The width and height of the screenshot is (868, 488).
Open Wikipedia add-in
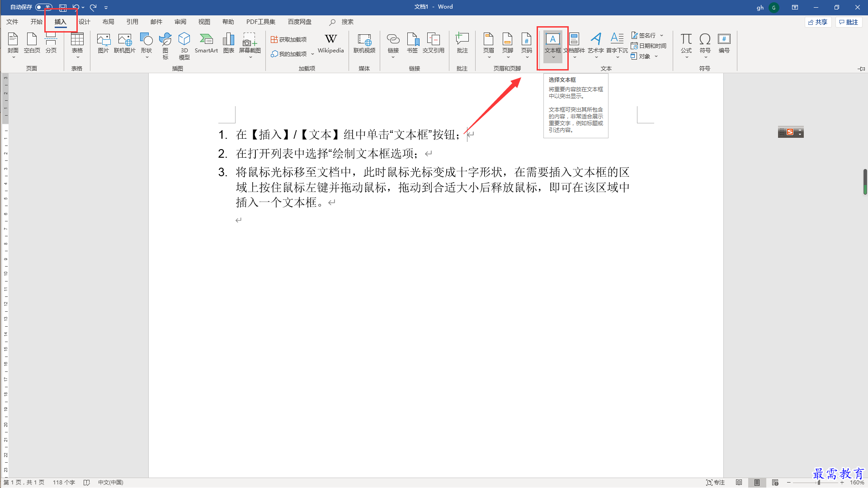pos(331,44)
